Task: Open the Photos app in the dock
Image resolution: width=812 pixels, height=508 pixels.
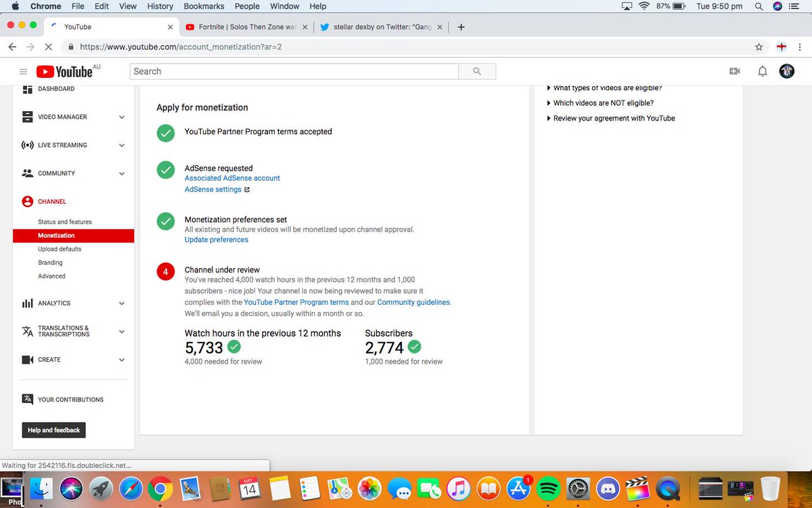Action: tap(369, 488)
